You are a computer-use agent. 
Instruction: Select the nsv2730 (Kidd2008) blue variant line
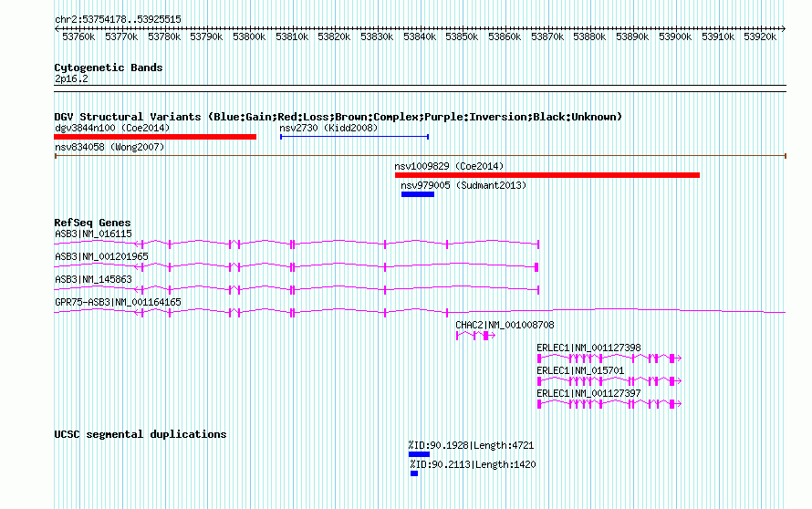pos(354,137)
